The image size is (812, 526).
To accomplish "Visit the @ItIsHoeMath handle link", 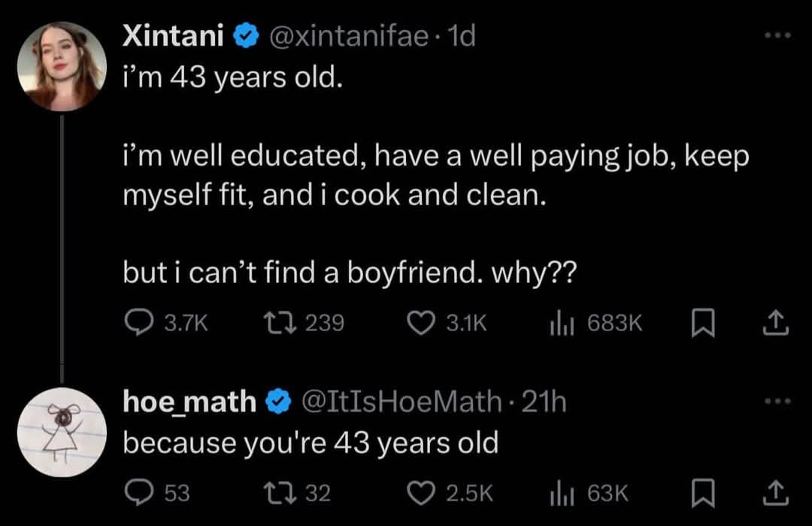I will [401, 403].
